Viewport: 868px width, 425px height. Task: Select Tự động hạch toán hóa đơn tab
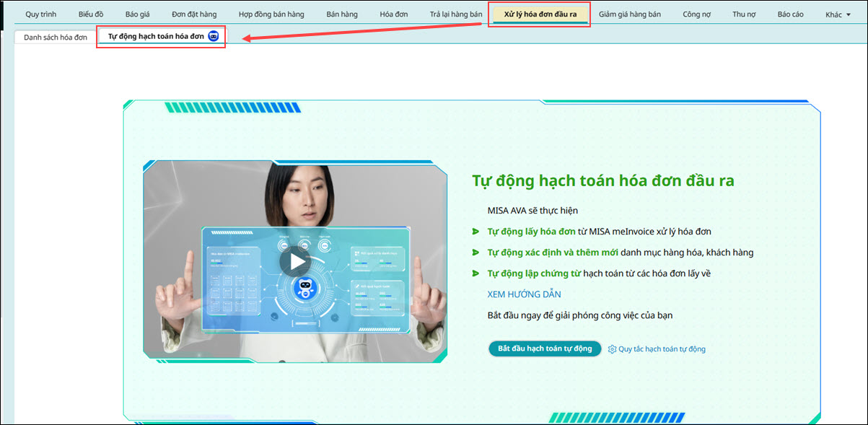(x=156, y=36)
